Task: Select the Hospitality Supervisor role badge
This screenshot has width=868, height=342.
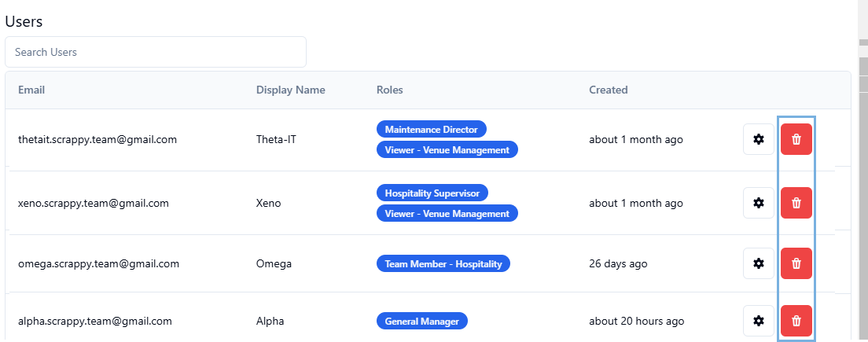Action: (432, 193)
